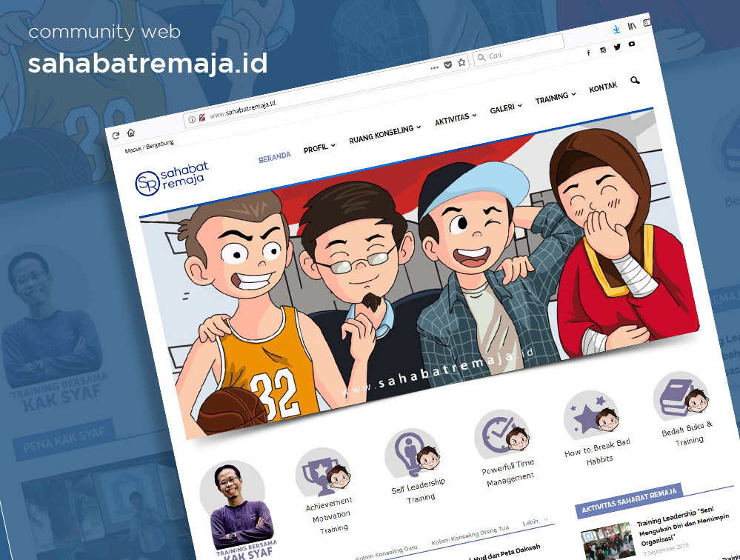
Task: Visit the Instagram social icon
Action: click(603, 50)
